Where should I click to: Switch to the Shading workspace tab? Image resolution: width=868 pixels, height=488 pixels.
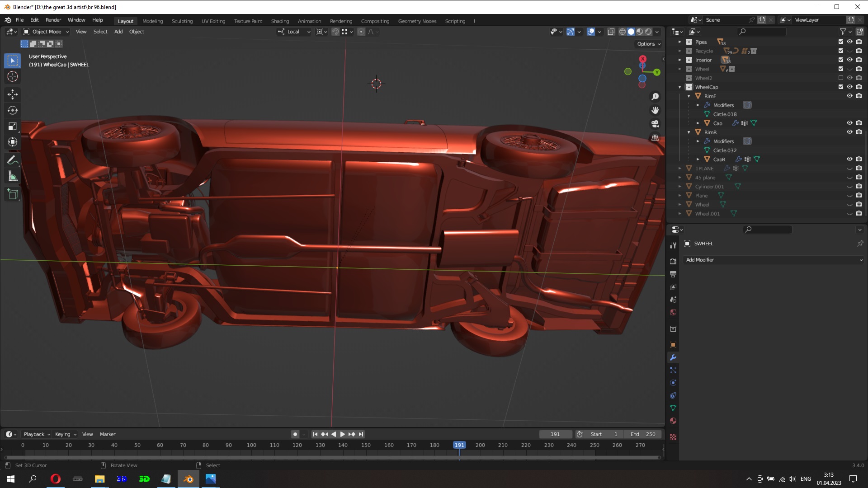pos(280,21)
